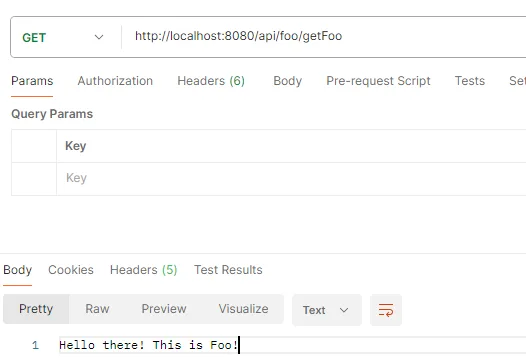Select the request Body tab
Screen dimensions: 526x364
[x=287, y=81]
